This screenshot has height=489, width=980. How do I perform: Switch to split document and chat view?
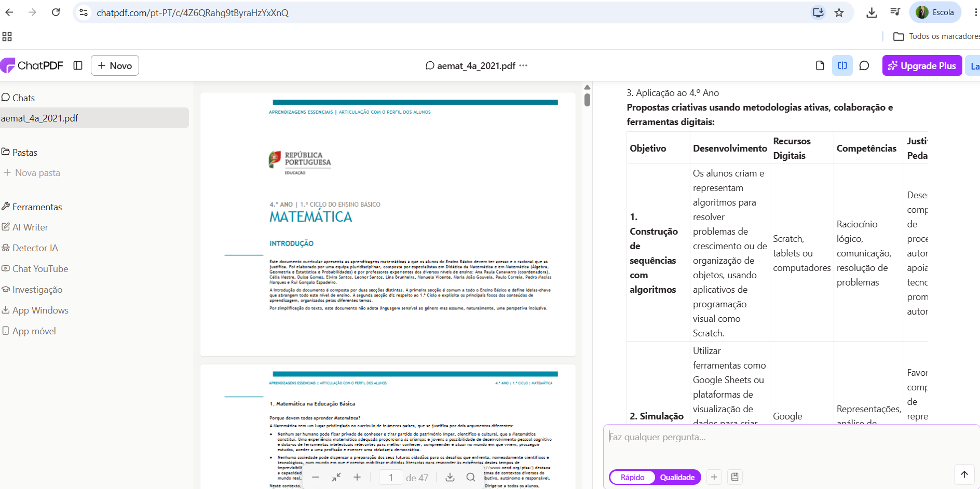tap(842, 65)
